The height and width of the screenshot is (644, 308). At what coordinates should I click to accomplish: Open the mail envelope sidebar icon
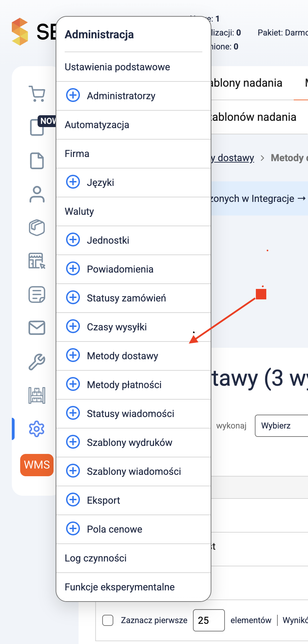click(x=37, y=328)
